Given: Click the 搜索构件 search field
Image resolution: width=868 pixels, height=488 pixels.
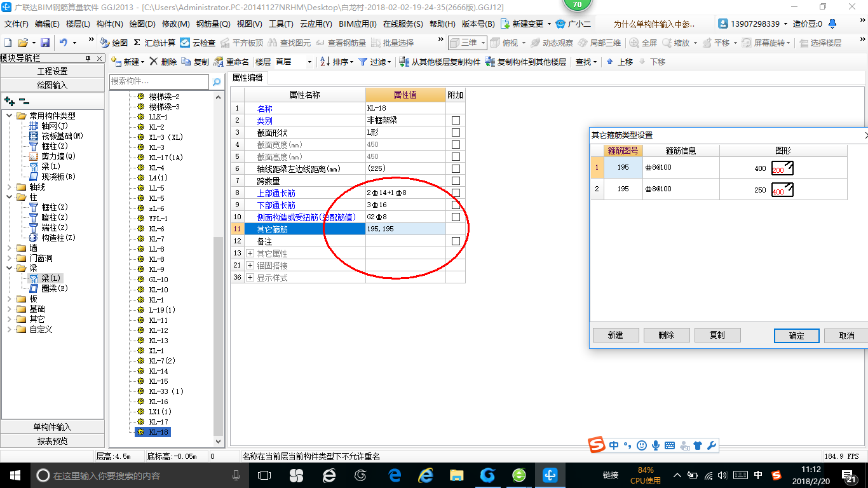Looking at the screenshot, I should (159, 81).
